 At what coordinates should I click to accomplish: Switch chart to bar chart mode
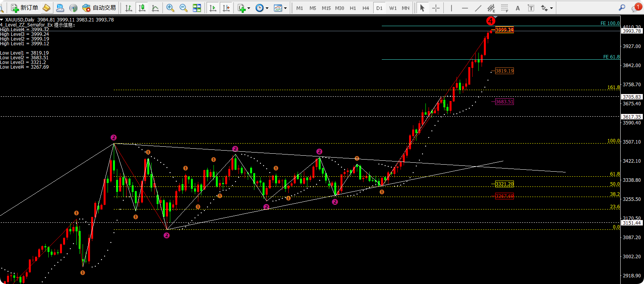pos(129,8)
